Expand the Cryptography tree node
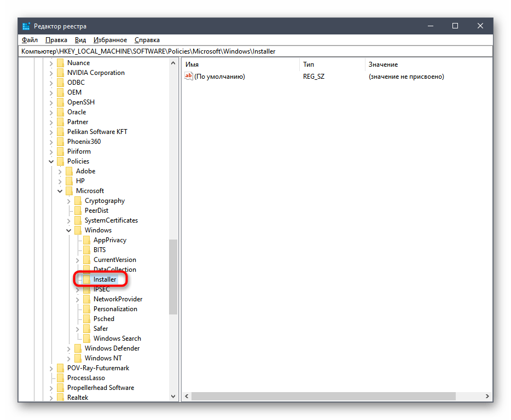 [69, 201]
